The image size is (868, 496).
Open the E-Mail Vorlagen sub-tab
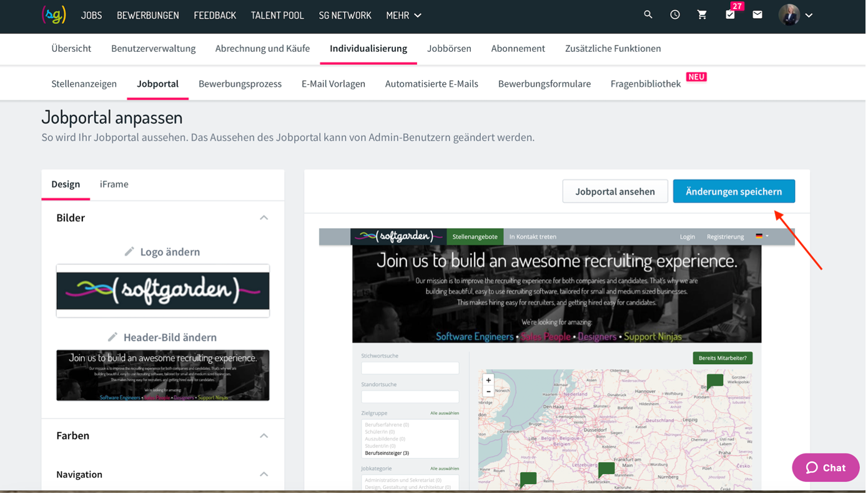tap(334, 84)
